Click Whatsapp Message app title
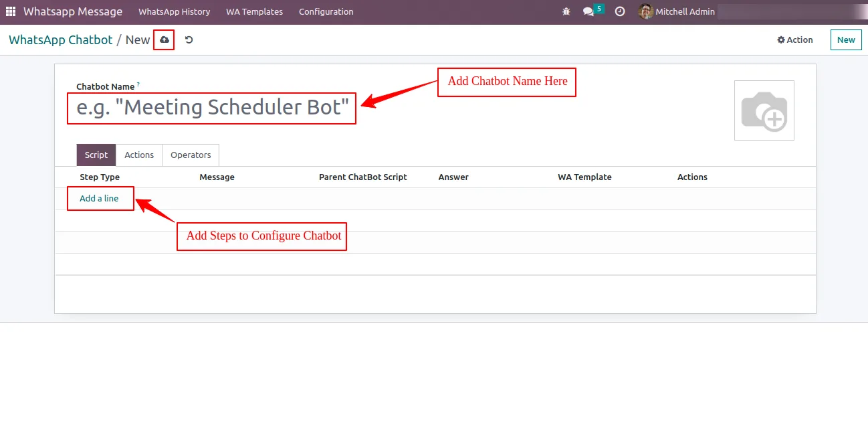 coord(73,11)
